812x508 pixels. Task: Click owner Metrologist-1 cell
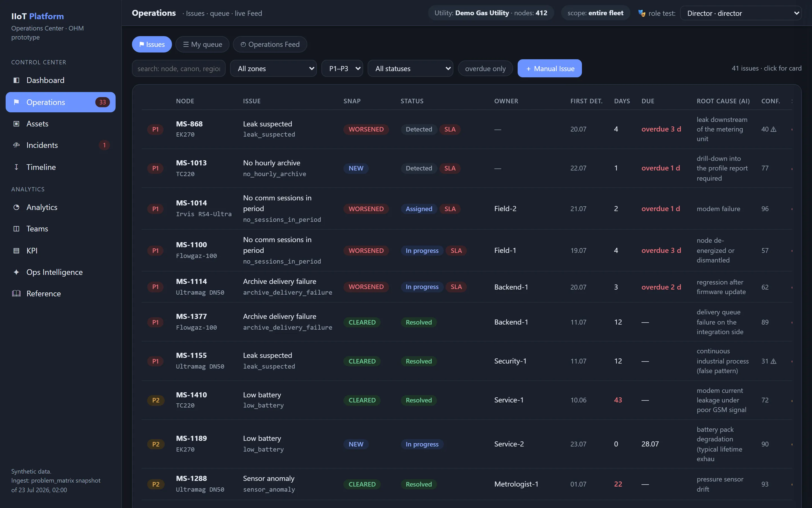pos(517,484)
